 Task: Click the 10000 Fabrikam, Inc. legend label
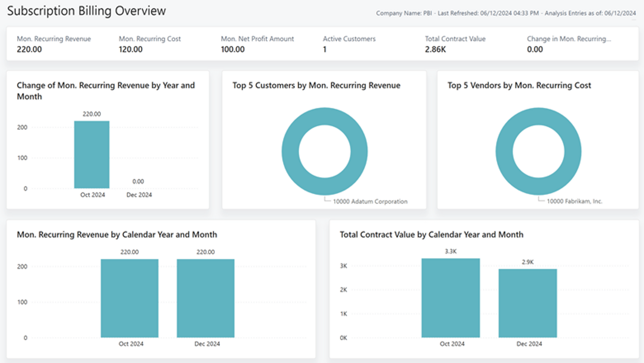575,201
